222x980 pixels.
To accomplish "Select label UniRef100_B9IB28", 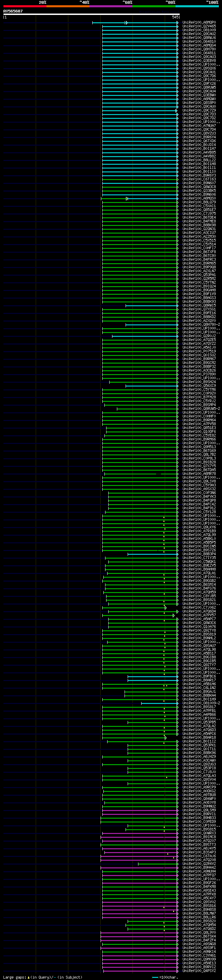I will click(x=199, y=462).
